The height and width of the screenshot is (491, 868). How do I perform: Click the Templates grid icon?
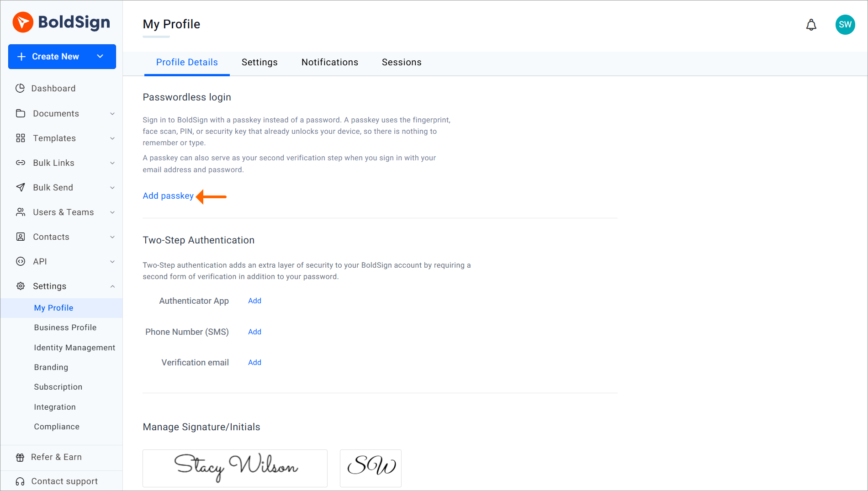tap(21, 138)
